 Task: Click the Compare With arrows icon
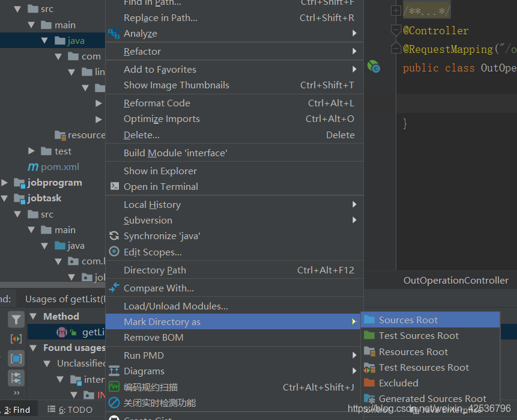click(114, 287)
